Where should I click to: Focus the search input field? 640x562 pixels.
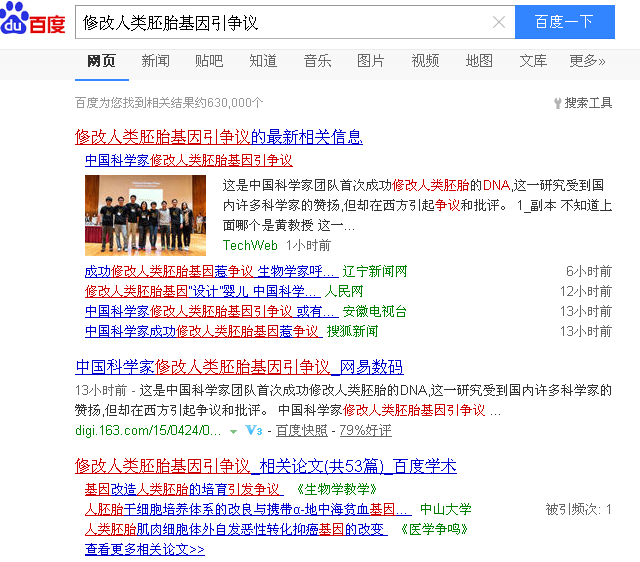(x=295, y=22)
